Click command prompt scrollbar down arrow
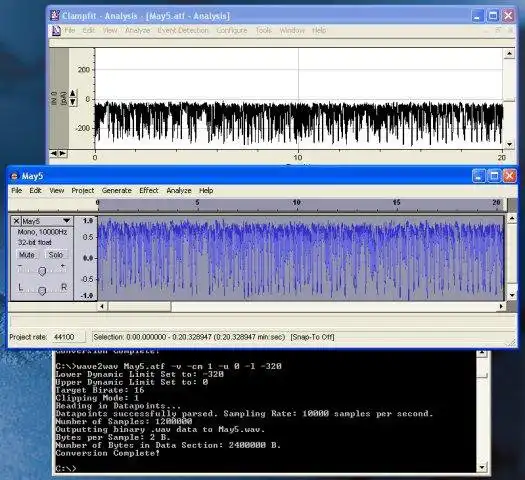 click(x=482, y=467)
